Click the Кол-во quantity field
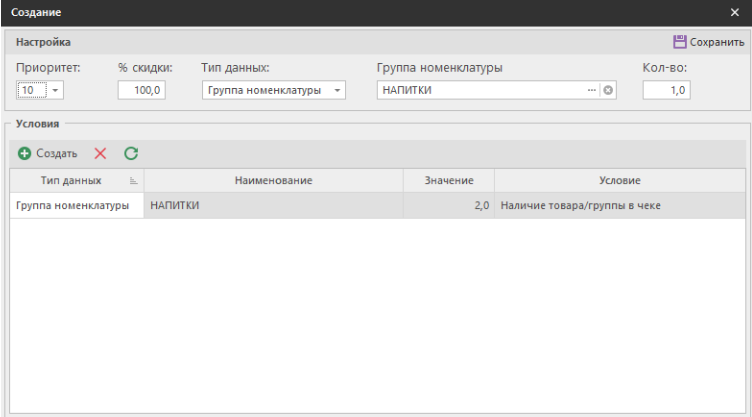 tap(666, 90)
